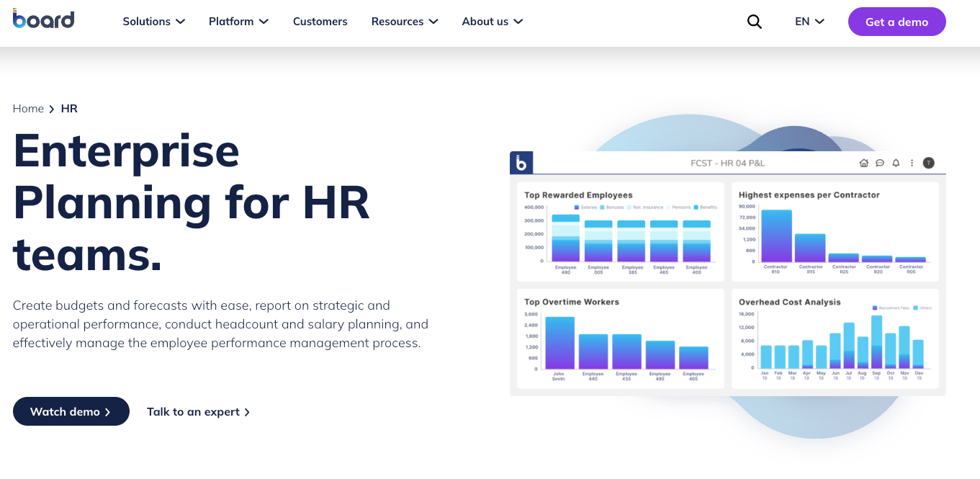Navigate to Home in breadcrumb
Viewport: 980px width, 479px height.
[x=28, y=109]
